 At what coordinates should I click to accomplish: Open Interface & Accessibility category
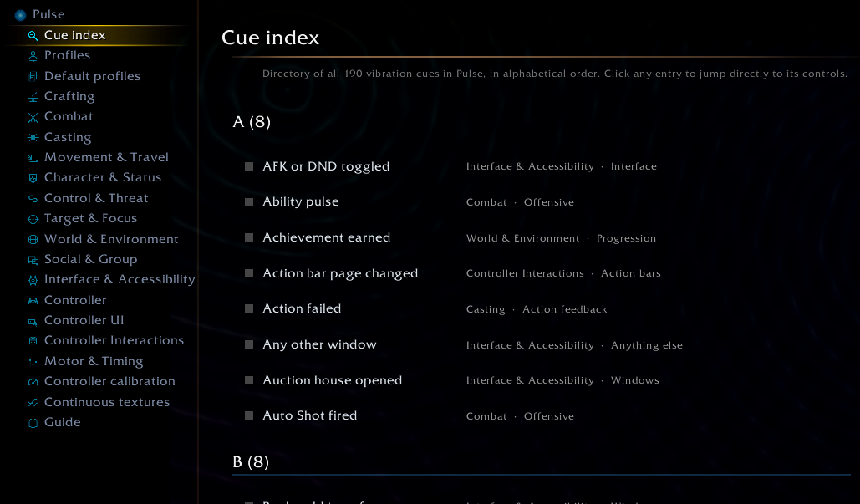coord(120,279)
